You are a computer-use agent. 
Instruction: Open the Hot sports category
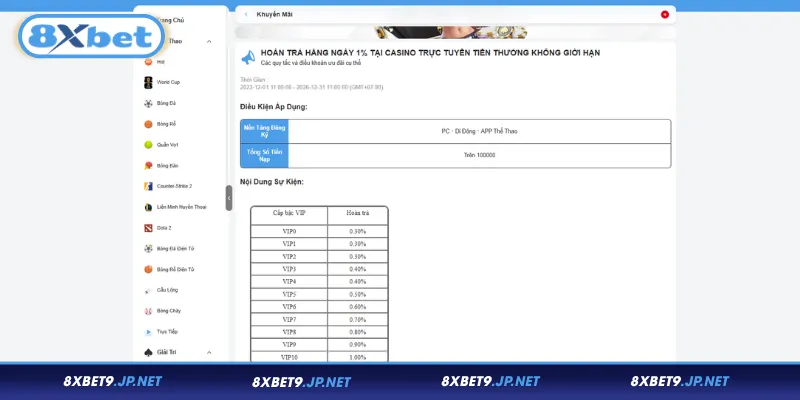[x=155, y=62]
